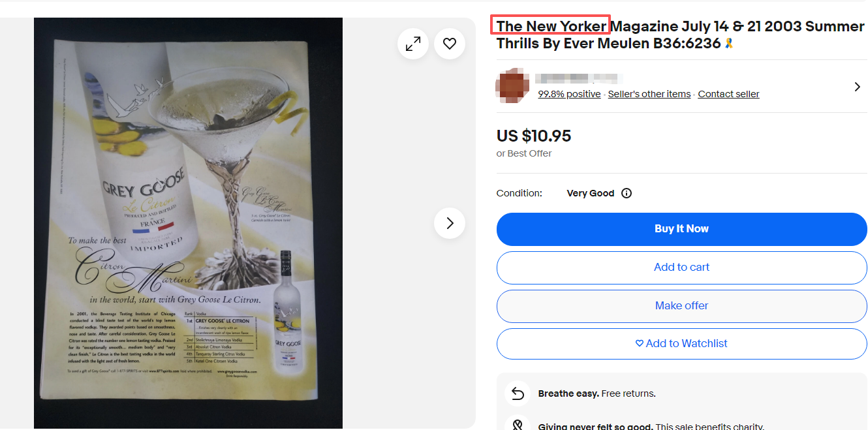Click the Free returns arrow icon
Viewport: 868px width, 430px height.
[518, 393]
